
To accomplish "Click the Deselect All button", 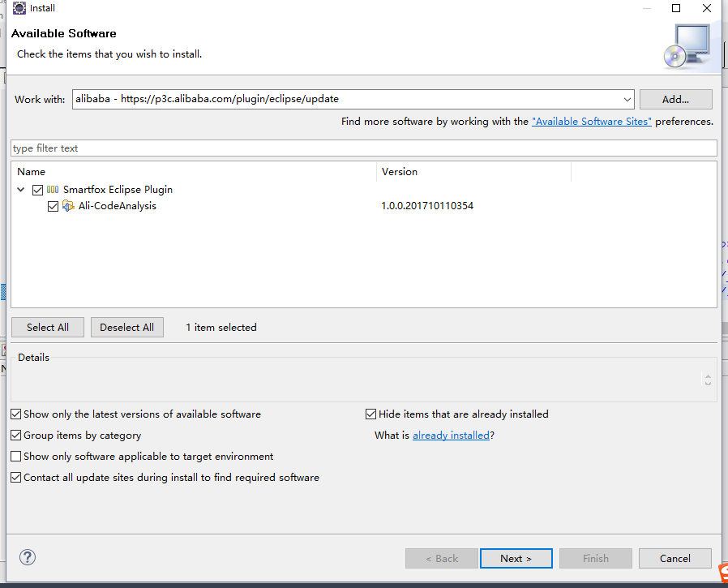I will coord(126,328).
